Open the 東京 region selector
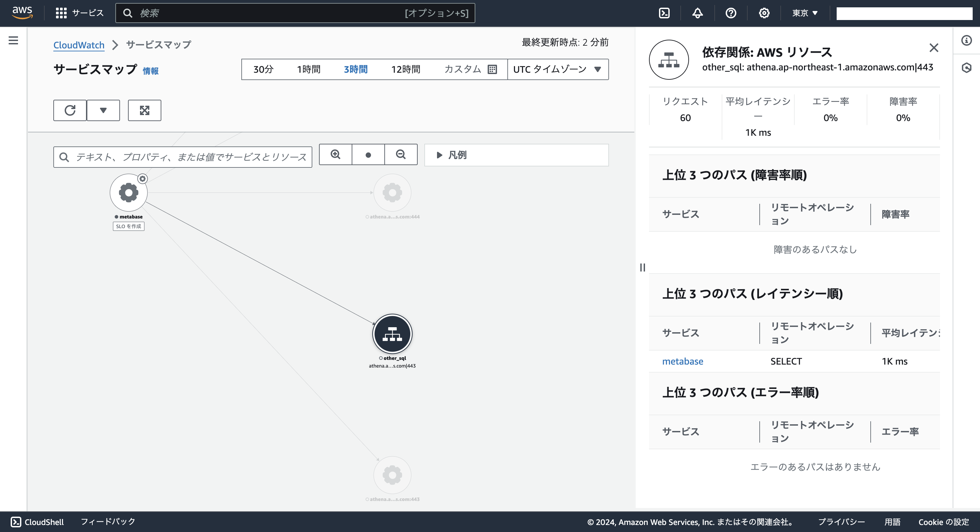The width and height of the screenshot is (980, 532). pos(805,13)
